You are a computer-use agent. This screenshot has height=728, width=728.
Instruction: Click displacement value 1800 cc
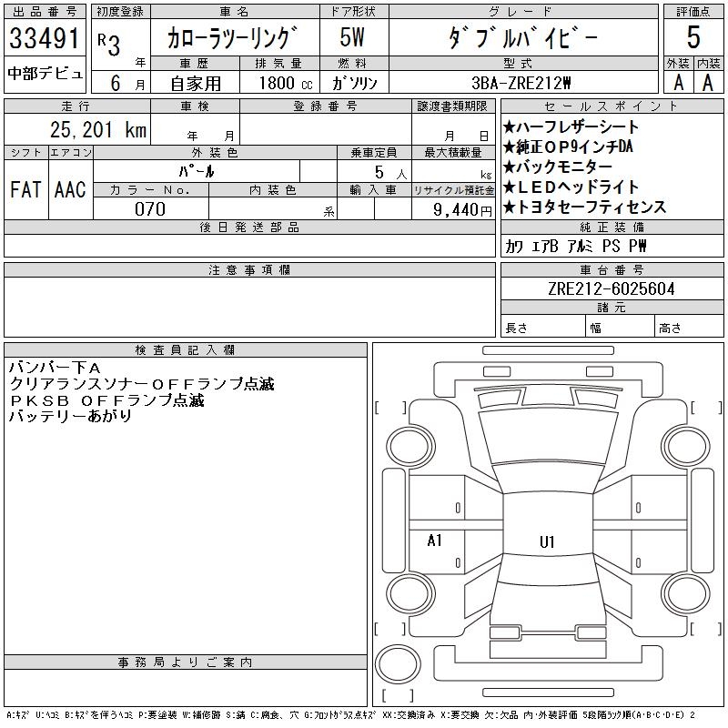286,83
